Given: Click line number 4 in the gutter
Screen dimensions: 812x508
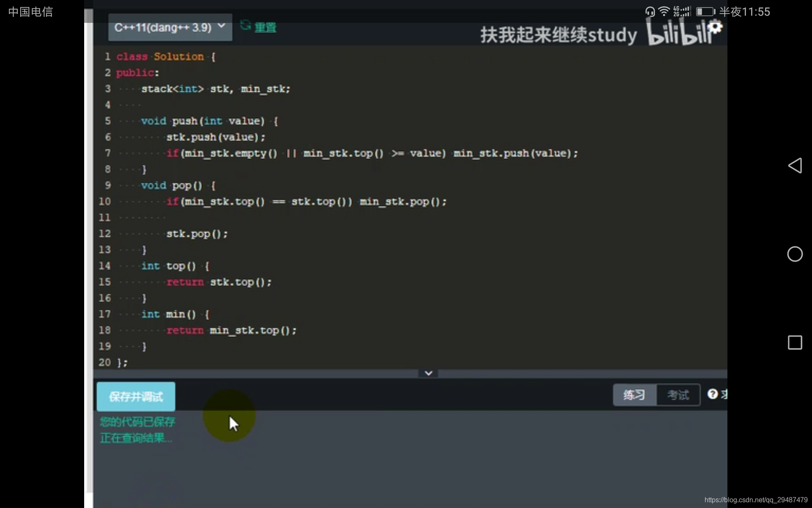Looking at the screenshot, I should tap(107, 105).
